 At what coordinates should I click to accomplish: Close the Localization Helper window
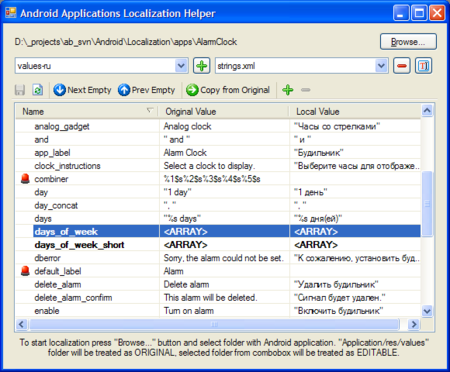[x=437, y=13]
